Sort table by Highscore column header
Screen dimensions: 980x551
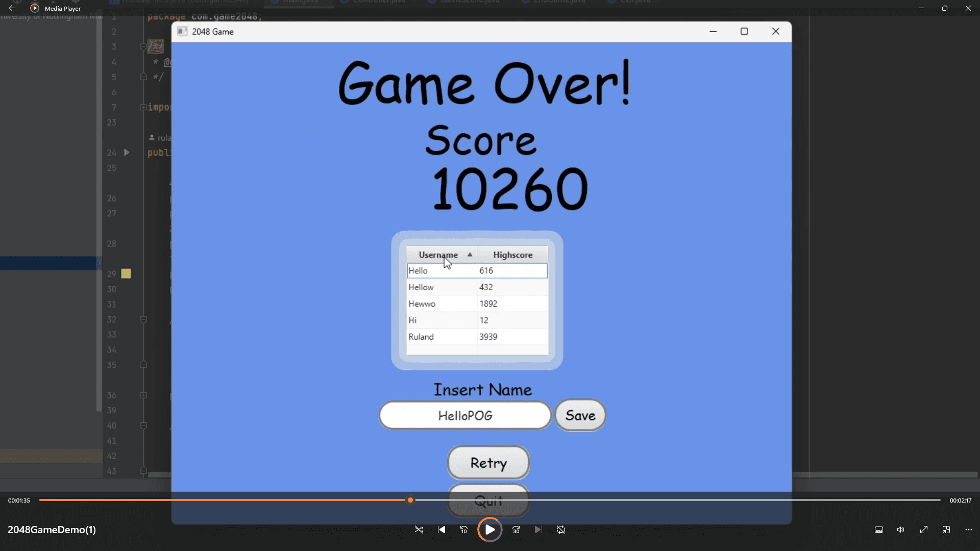coord(512,255)
